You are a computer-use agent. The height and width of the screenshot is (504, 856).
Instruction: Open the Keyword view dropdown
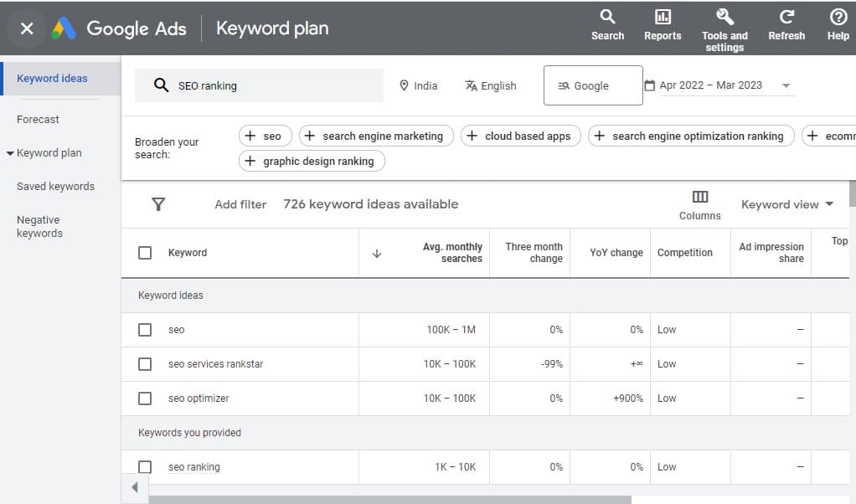click(786, 204)
